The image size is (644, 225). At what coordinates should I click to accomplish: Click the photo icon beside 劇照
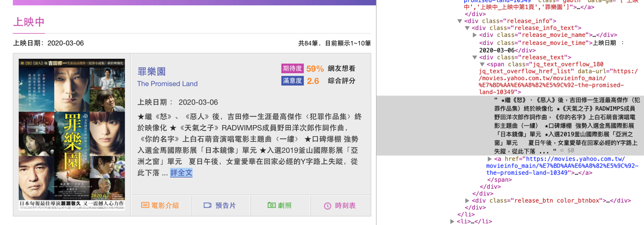[x=271, y=205]
